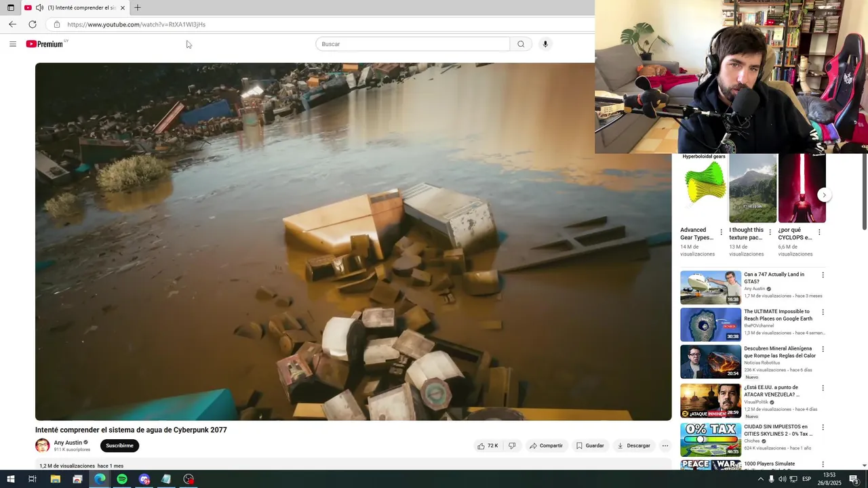Open the notification center icon
This screenshot has width=868, height=488.
[854, 479]
